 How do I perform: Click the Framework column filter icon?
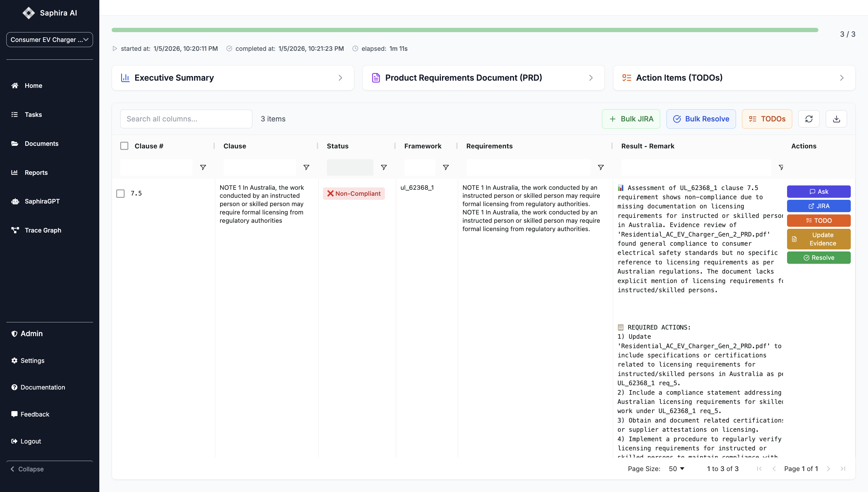[446, 168]
